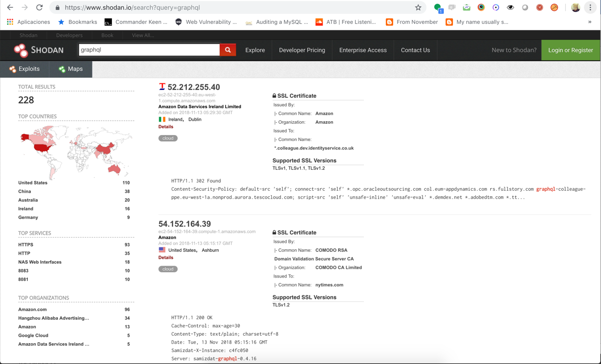Viewport: 601px width, 364px height.
Task: Click the browser back arrow
Action: click(10, 7)
